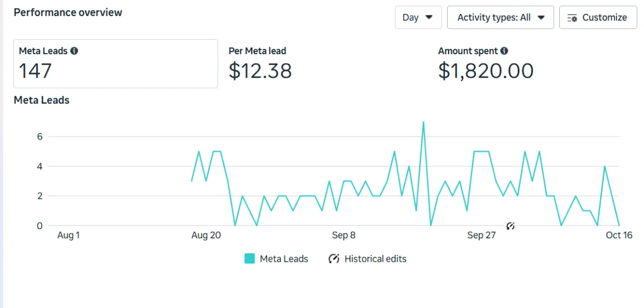Open the Day granularity dropdown
This screenshot has width=644, height=308.
point(418,17)
